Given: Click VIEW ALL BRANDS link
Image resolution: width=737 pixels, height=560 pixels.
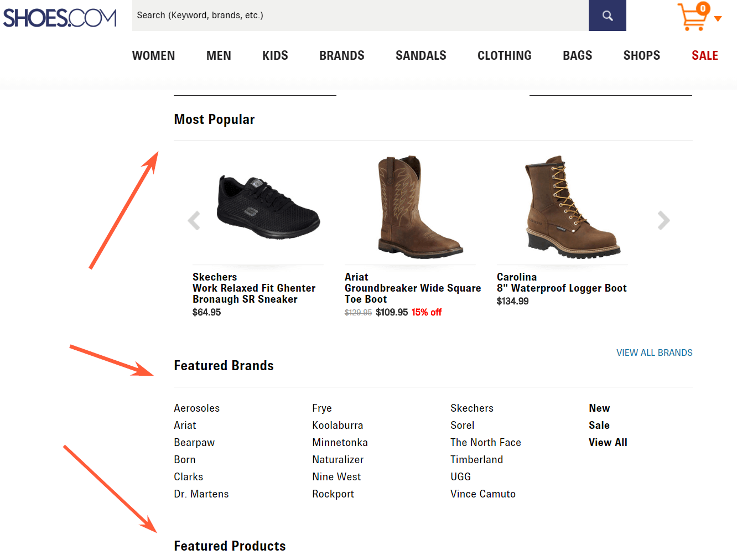Looking at the screenshot, I should pyautogui.click(x=655, y=352).
